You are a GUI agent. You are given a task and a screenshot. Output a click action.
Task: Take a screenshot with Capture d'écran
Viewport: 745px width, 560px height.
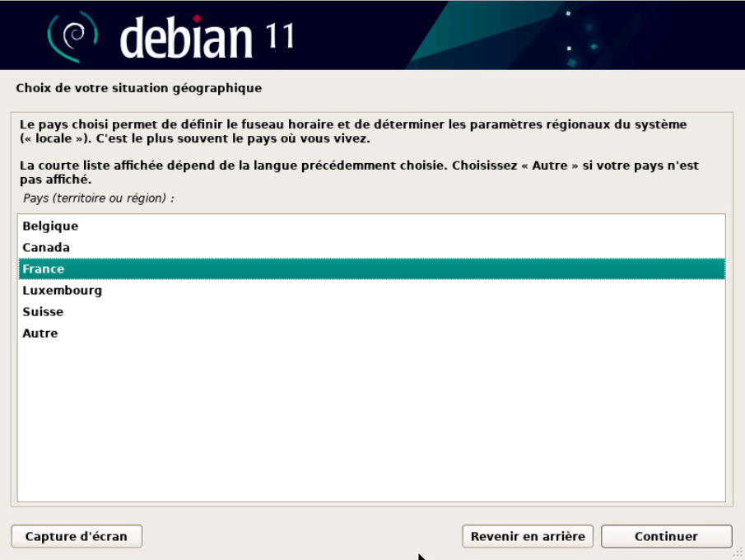[77, 536]
